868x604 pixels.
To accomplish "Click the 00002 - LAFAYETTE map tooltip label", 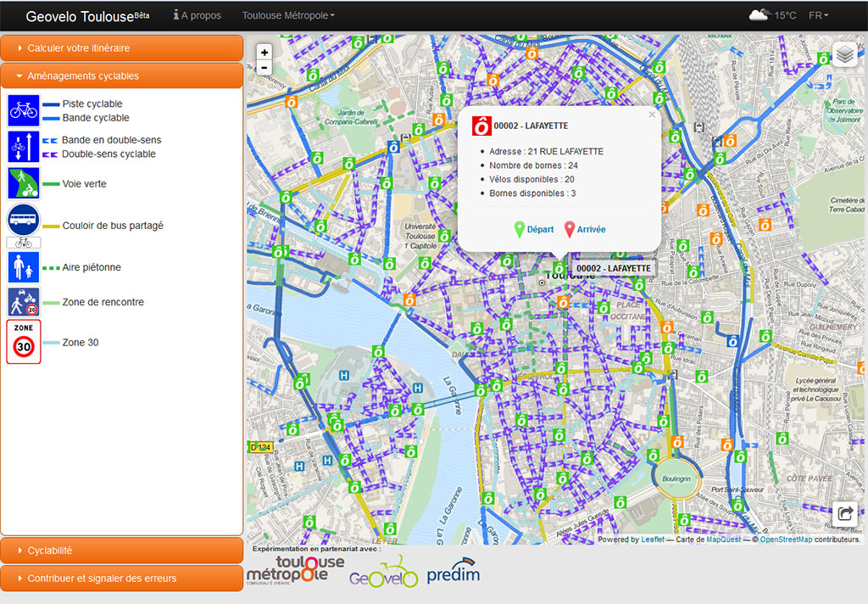I will point(613,268).
